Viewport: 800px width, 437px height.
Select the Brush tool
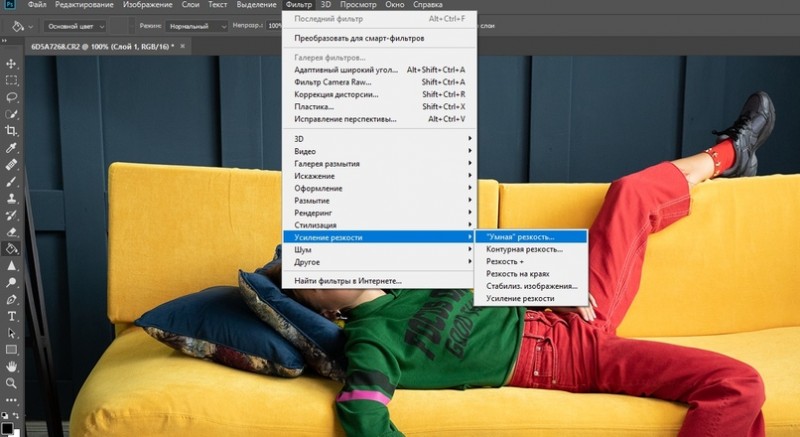click(11, 182)
